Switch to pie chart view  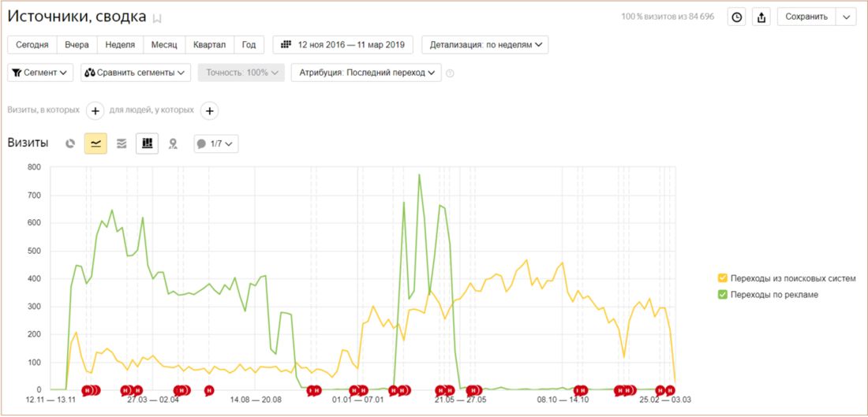(69, 143)
